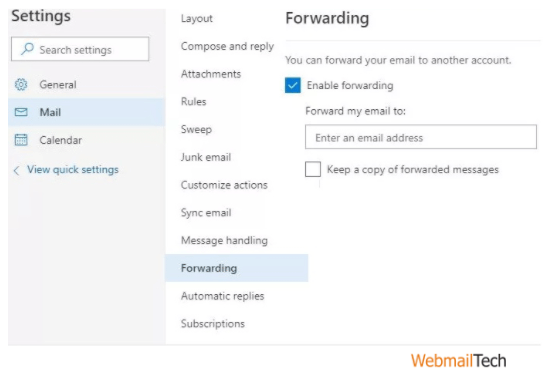Screen dimensions: 550x380
Task: Click the Search settings box
Action: [x=80, y=49]
